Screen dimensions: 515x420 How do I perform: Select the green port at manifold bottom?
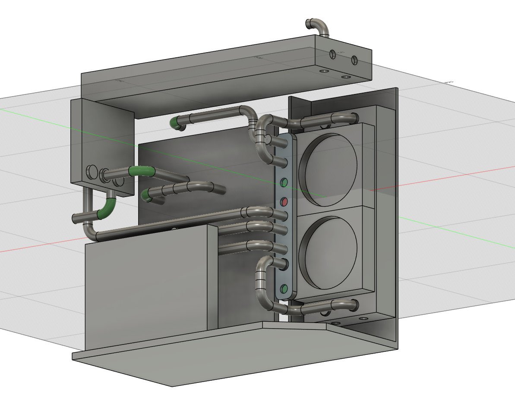click(284, 289)
